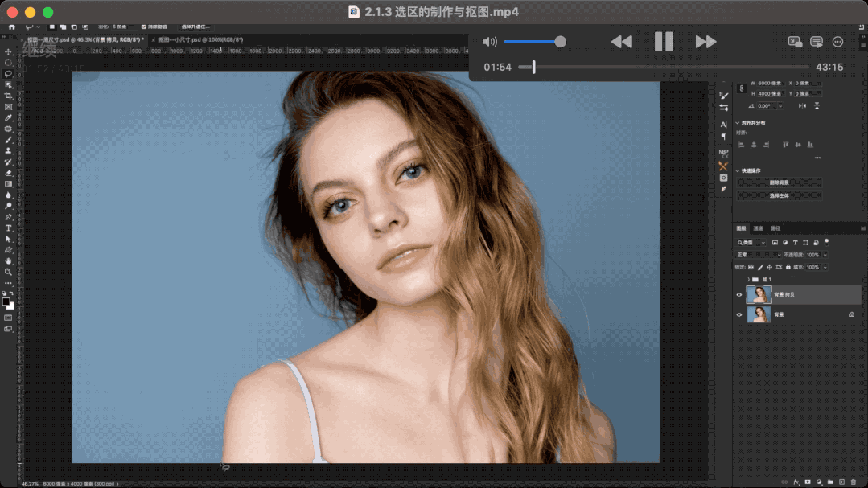Select the Eyedropper tool

pos(8,118)
